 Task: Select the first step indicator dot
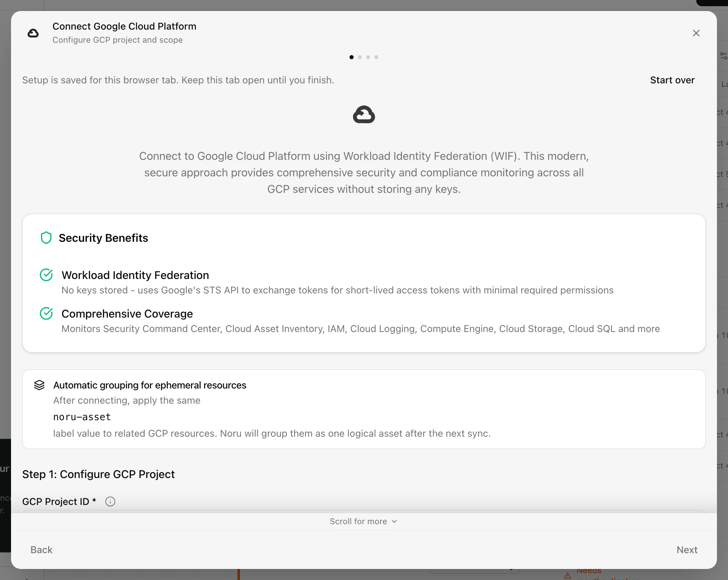(351, 57)
